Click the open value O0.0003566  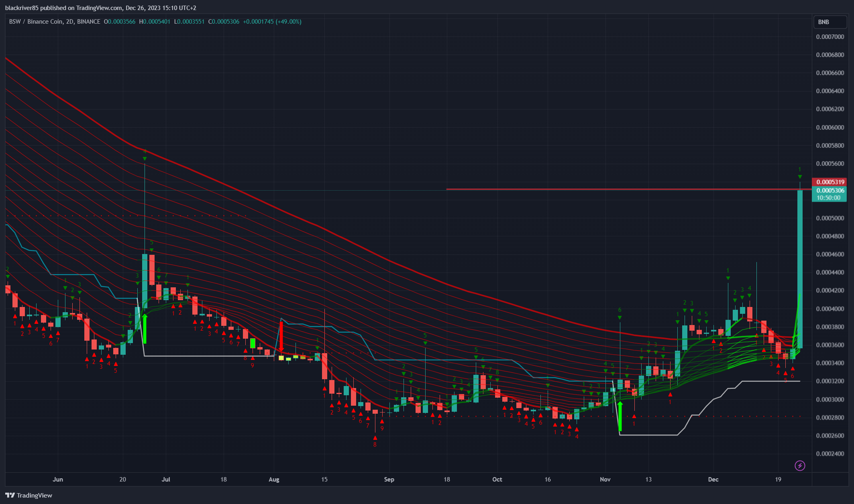click(120, 22)
